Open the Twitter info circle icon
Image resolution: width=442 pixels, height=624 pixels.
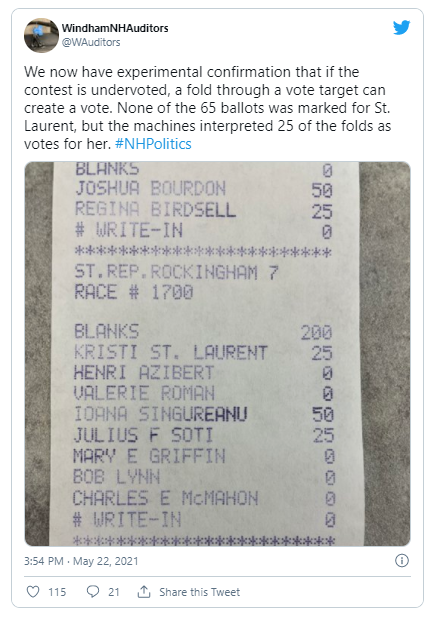pyautogui.click(x=402, y=561)
